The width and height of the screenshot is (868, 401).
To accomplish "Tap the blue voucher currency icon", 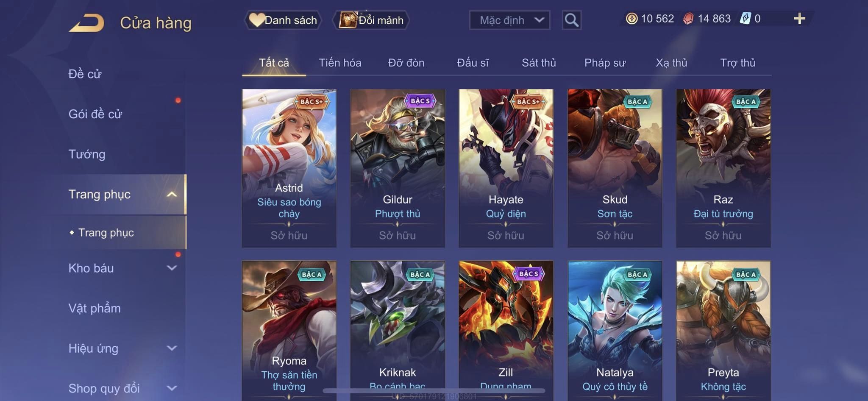I will click(x=745, y=19).
